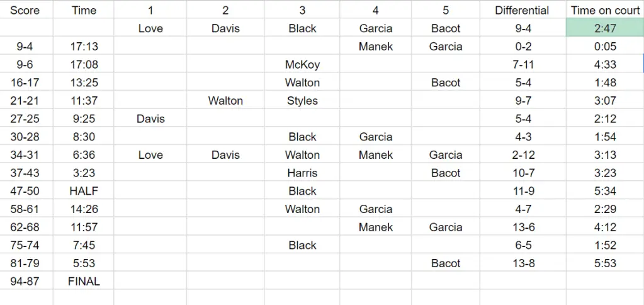Click the 7-11 differential cell
This screenshot has height=305, width=644.
tap(522, 64)
